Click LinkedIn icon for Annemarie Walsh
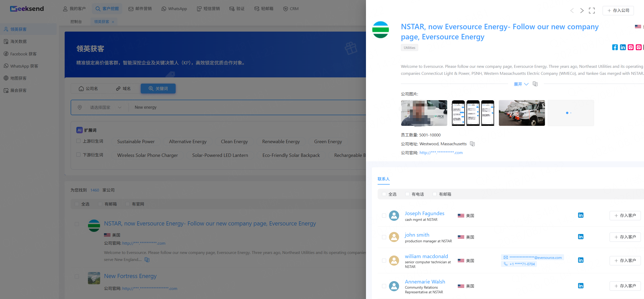Viewport: 644px width, 299px height. (581, 286)
